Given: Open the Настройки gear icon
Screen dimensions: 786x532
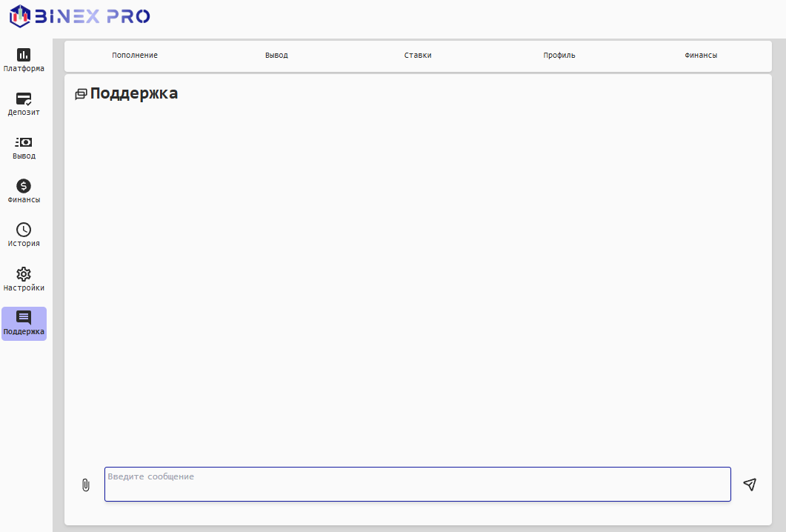Looking at the screenshot, I should (24, 273).
